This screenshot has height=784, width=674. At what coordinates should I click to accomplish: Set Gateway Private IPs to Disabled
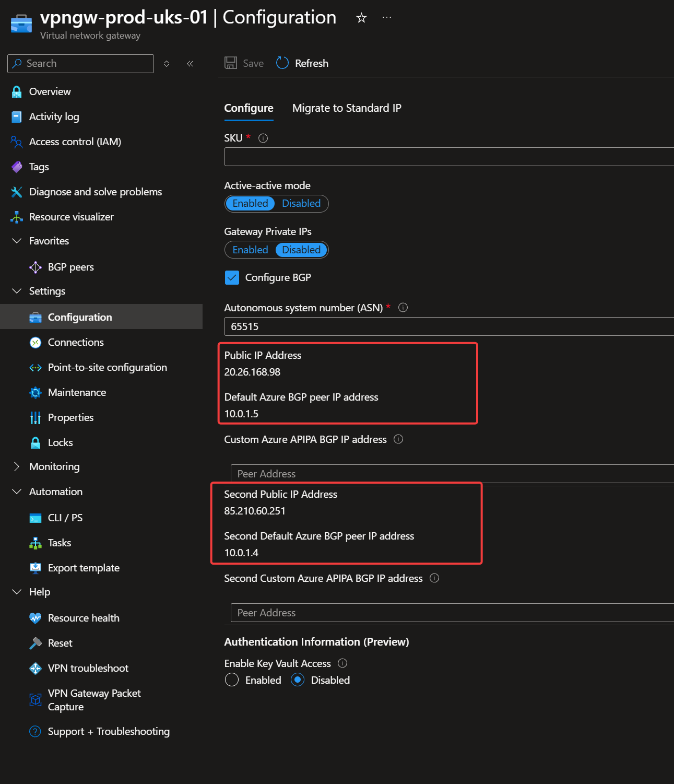tap(302, 250)
